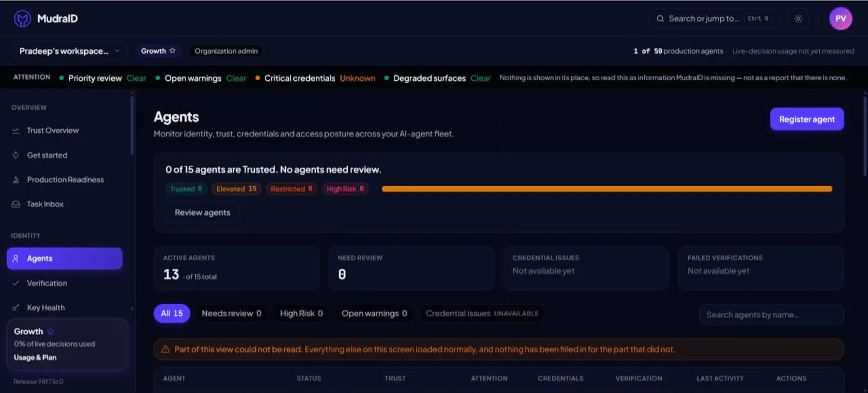The width and height of the screenshot is (868, 393).
Task: Click the Active Agents 13 card
Action: tap(237, 268)
